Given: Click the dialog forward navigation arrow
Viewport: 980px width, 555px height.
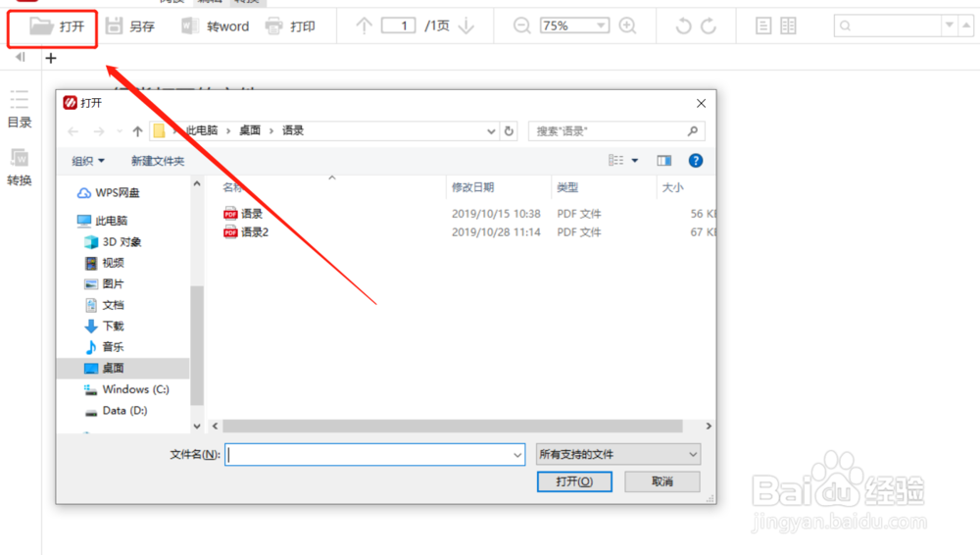Looking at the screenshot, I should tap(99, 131).
